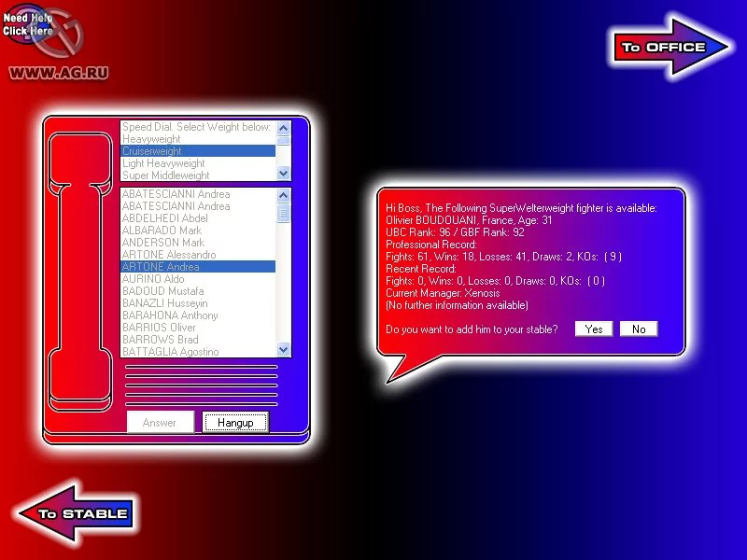
Task: Click the To STABLE arrow
Action: tap(77, 513)
